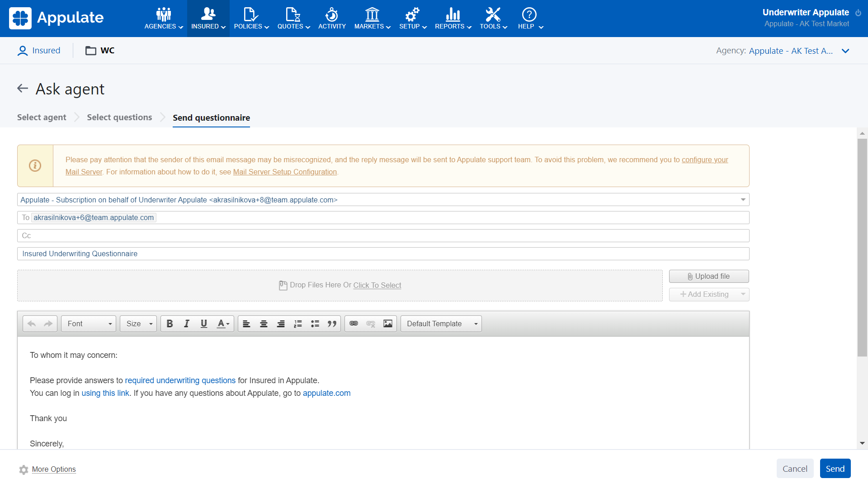Expand the Default Template dropdown
This screenshot has height=488, width=868.
tap(441, 324)
